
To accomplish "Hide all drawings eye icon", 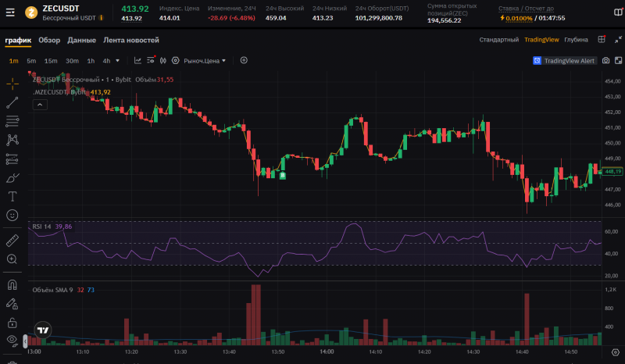I will coord(12,340).
